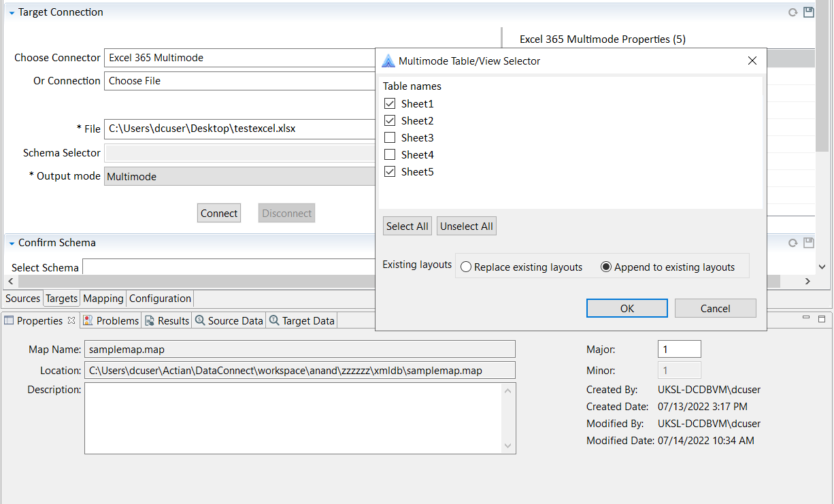Viewport: 834px width, 504px height.
Task: Click the refresh icon in Target Connection header
Action: [x=793, y=12]
